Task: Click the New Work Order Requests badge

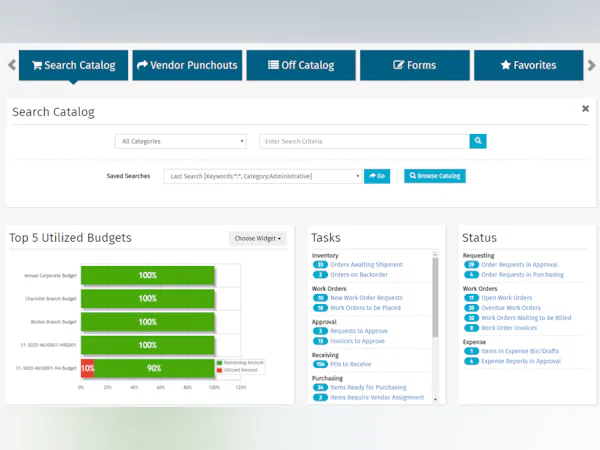Action: pyautogui.click(x=320, y=298)
